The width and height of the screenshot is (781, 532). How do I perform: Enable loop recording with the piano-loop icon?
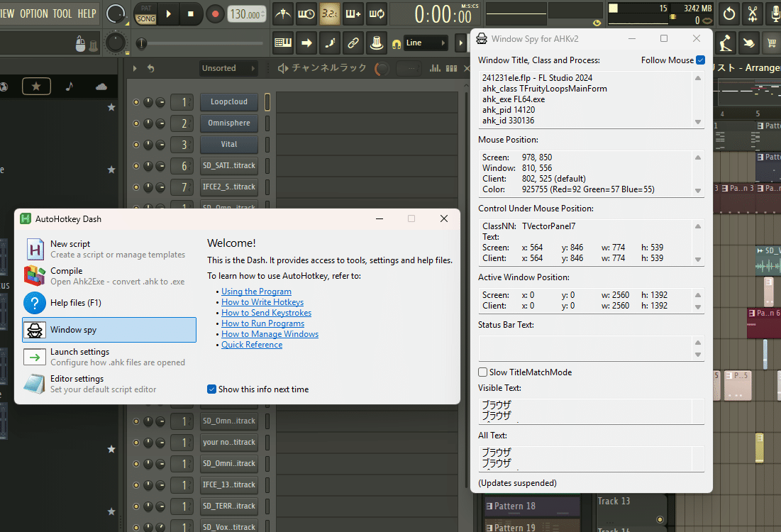[x=377, y=14]
